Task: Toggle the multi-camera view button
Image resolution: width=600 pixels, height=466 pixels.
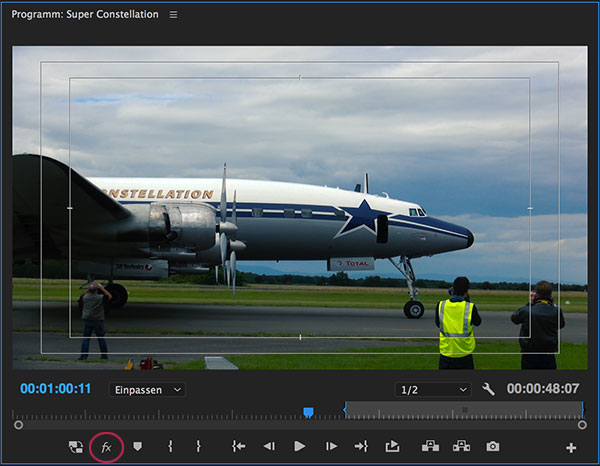Action: click(76, 446)
